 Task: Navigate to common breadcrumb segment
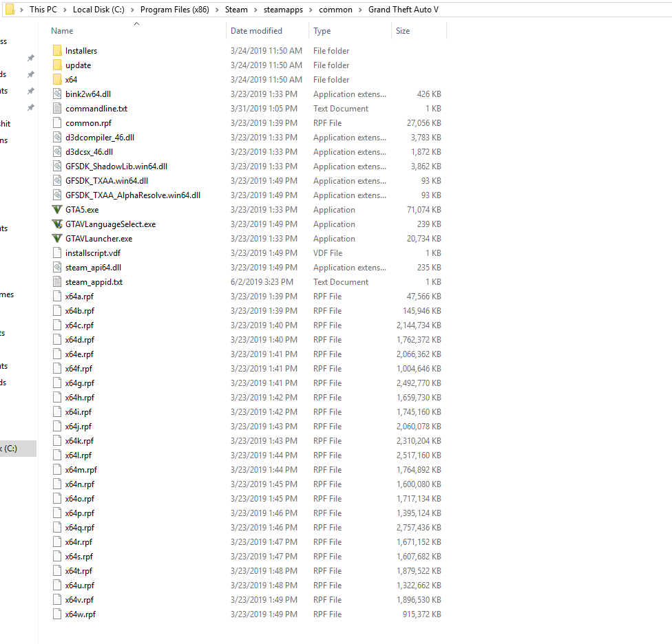[x=335, y=10]
